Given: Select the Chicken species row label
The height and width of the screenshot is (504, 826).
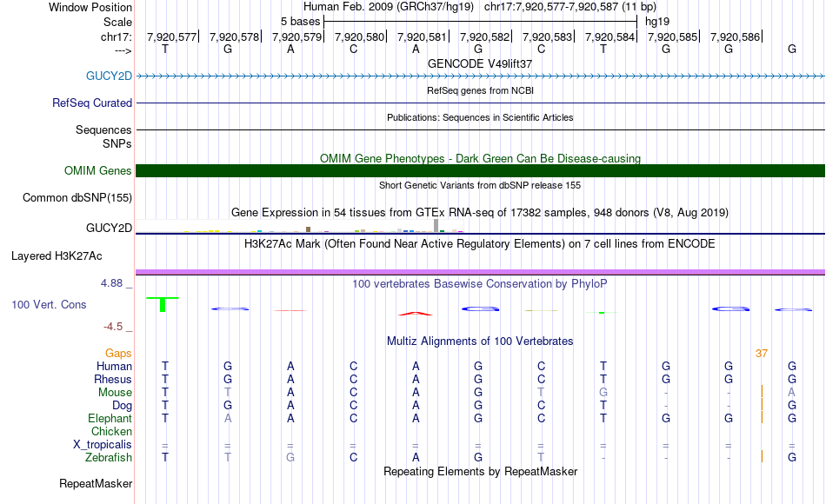Looking at the screenshot, I should click(x=111, y=431).
